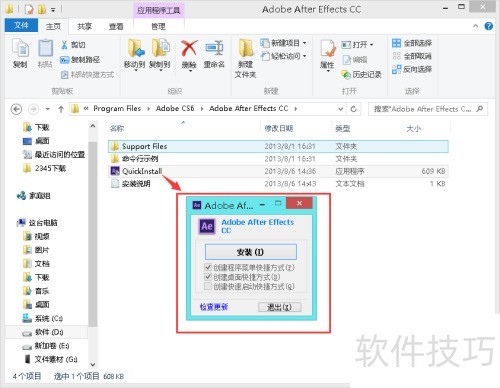The height and width of the screenshot is (388, 500).
Task: Open This PC in the navigation pane
Action: (37, 223)
